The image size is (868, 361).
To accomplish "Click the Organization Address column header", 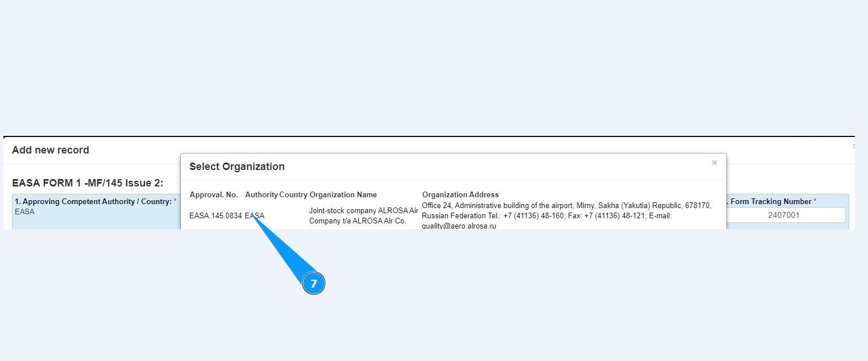I will coord(460,195).
